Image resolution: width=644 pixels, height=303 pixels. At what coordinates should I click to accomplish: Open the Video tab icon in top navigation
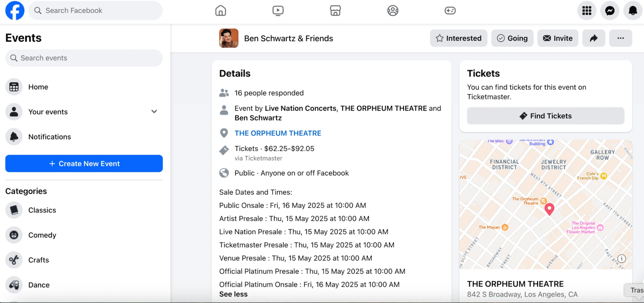point(278,11)
